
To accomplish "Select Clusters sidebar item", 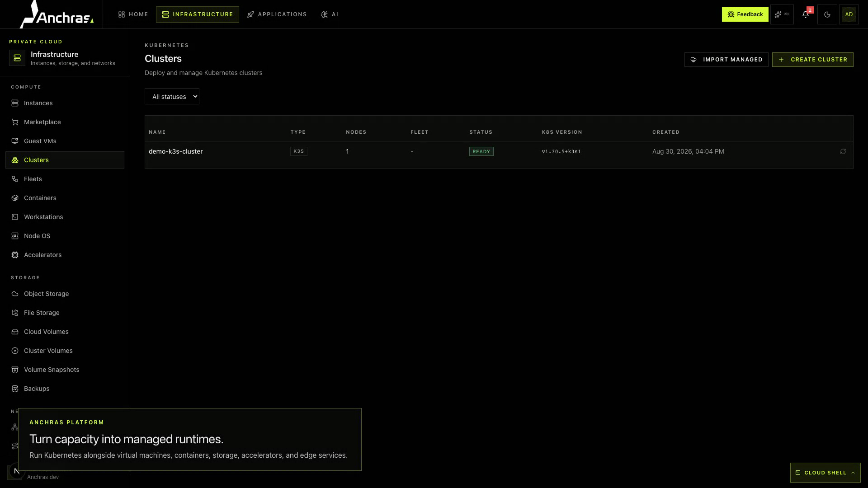I will [x=65, y=160].
